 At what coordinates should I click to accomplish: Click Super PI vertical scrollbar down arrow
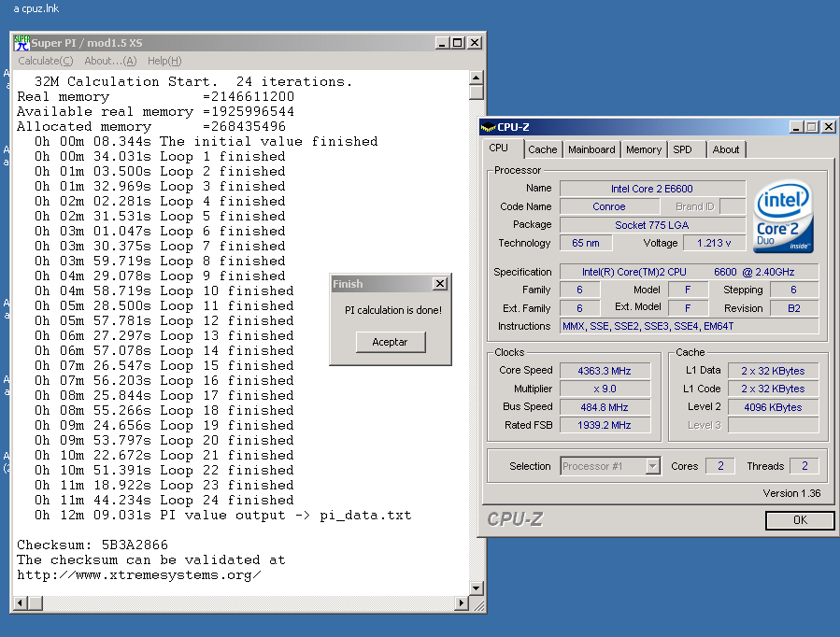point(477,587)
